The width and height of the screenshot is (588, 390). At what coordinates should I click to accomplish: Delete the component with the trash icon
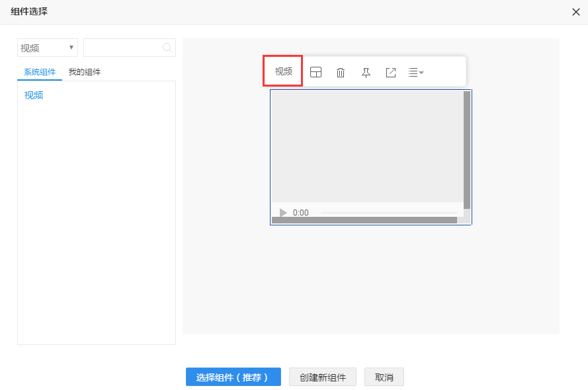(341, 73)
